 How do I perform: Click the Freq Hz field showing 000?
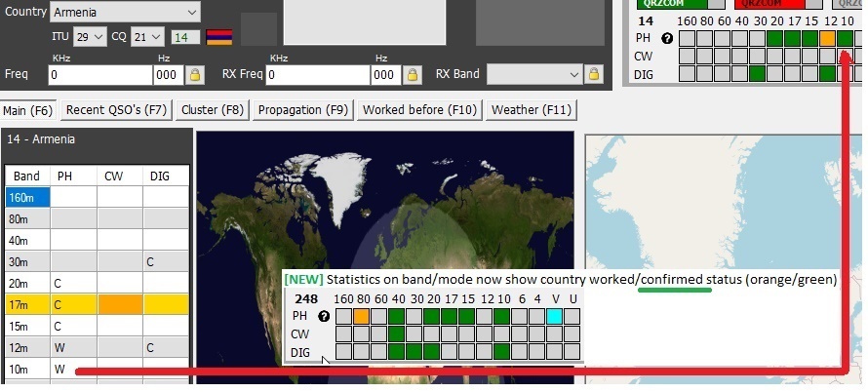coord(169,75)
